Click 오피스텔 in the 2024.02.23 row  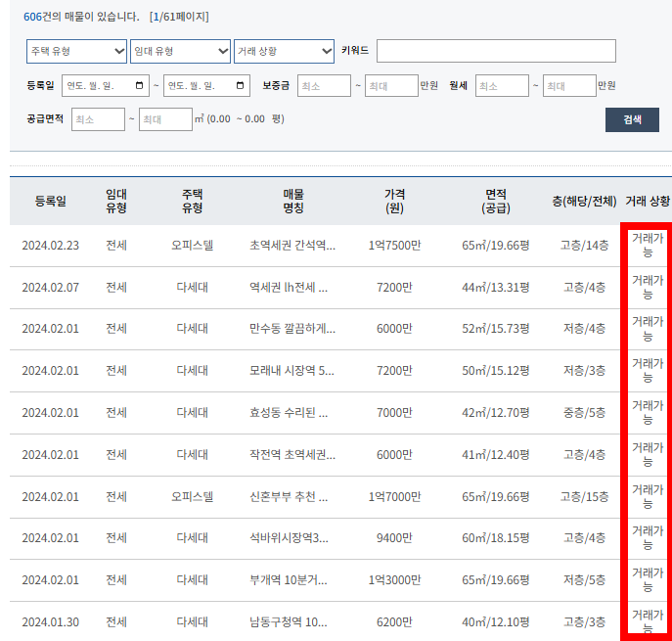pos(193,246)
